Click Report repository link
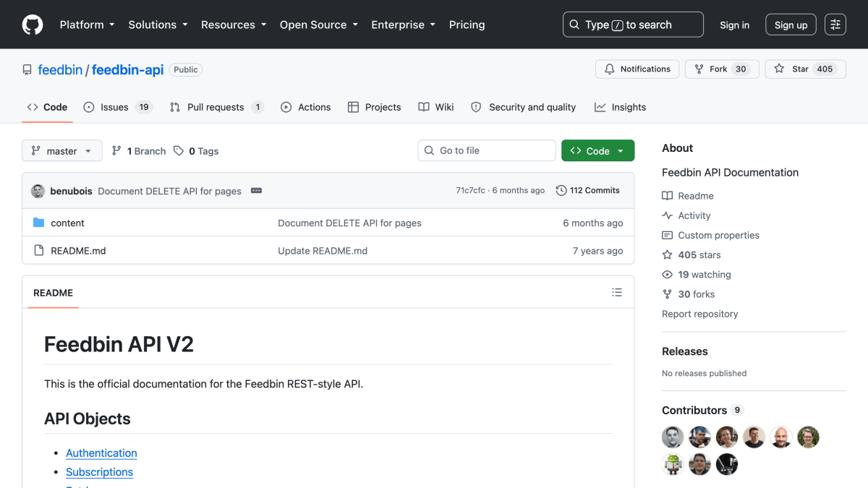The width and height of the screenshot is (868, 488). coord(700,314)
